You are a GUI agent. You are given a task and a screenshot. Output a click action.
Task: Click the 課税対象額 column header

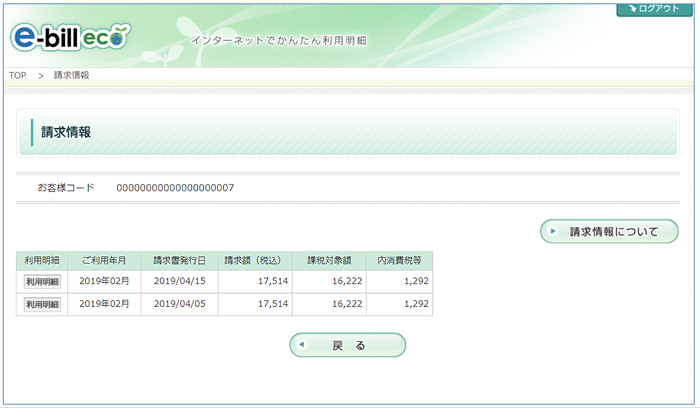coord(331,261)
